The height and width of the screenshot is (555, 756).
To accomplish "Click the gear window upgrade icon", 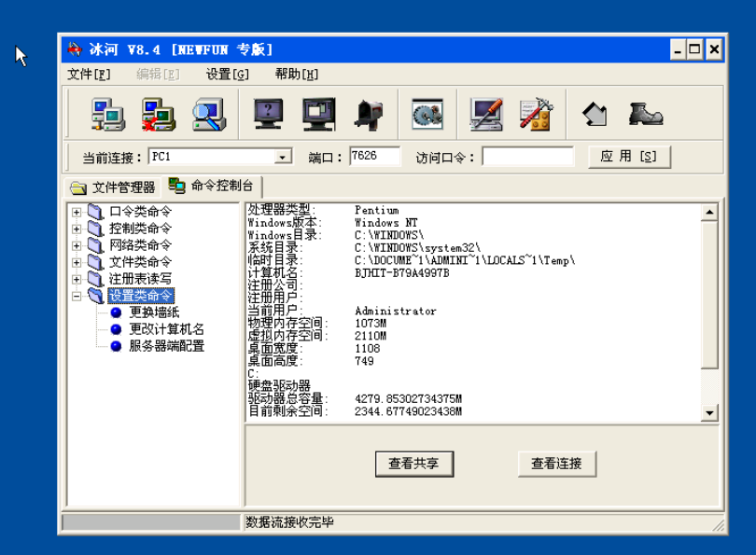I will point(427,115).
